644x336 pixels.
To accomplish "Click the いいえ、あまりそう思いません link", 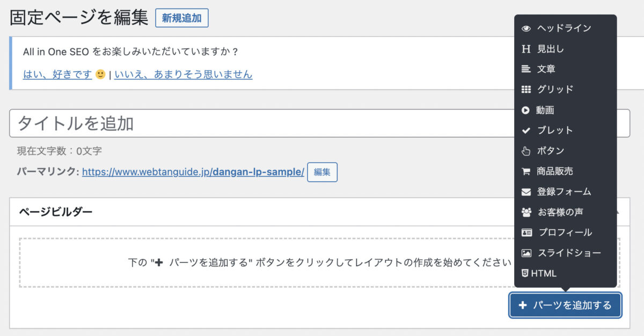I will 183,75.
